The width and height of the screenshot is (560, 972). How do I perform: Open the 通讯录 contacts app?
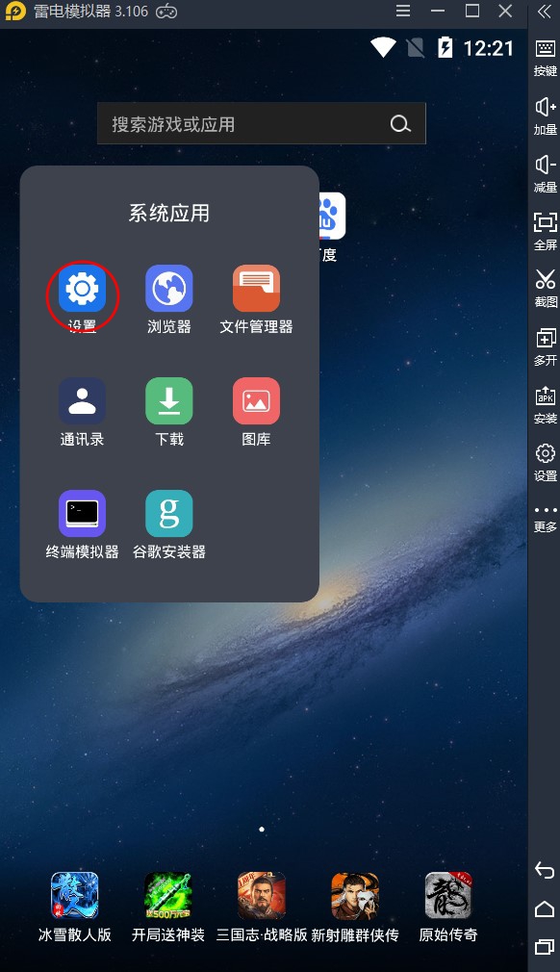point(83,401)
